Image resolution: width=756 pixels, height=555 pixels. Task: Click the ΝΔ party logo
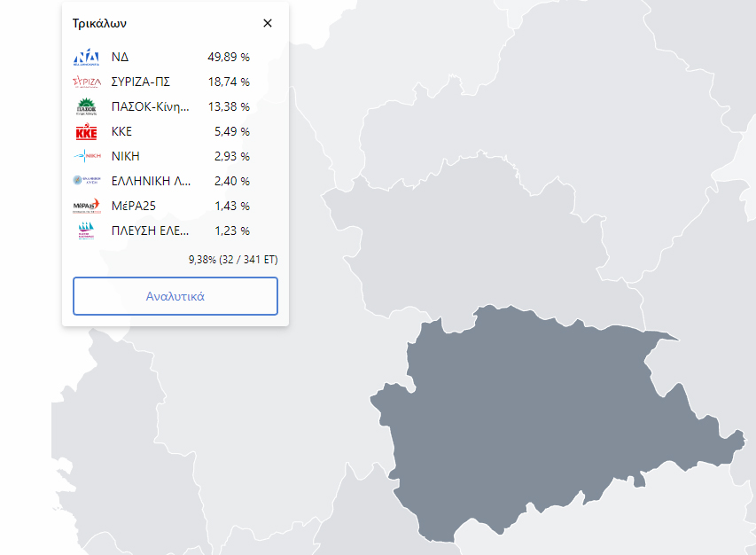click(86, 58)
